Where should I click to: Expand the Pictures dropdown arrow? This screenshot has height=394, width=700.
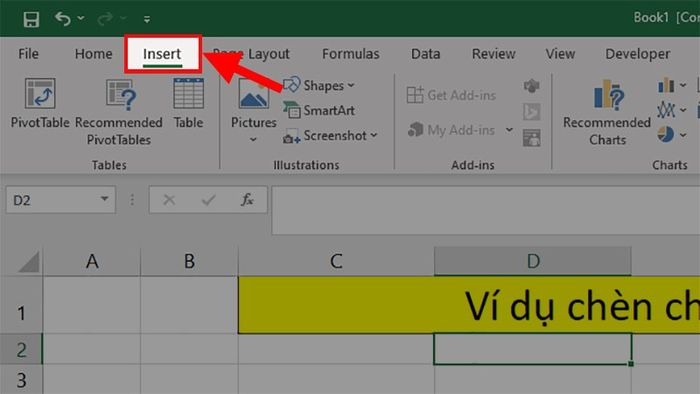coord(253,140)
